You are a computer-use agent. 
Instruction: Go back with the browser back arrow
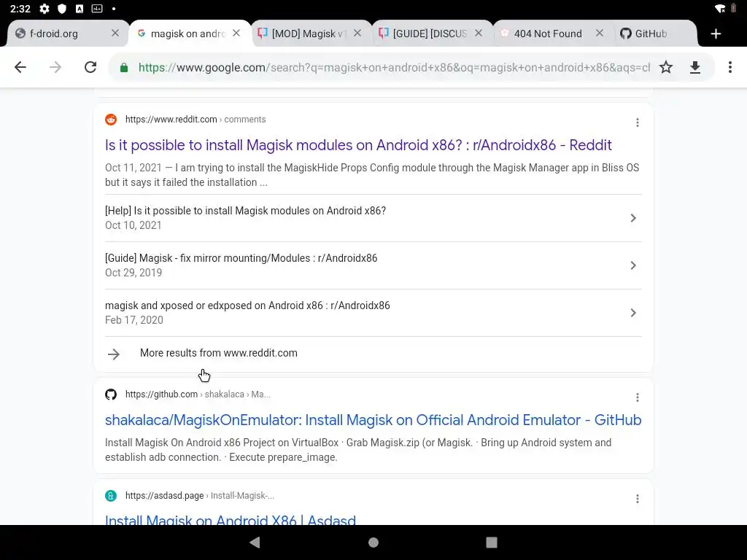click(20, 67)
